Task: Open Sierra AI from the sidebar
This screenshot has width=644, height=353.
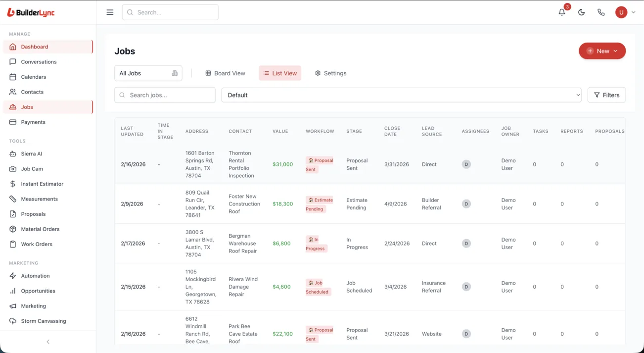Action: pos(32,154)
